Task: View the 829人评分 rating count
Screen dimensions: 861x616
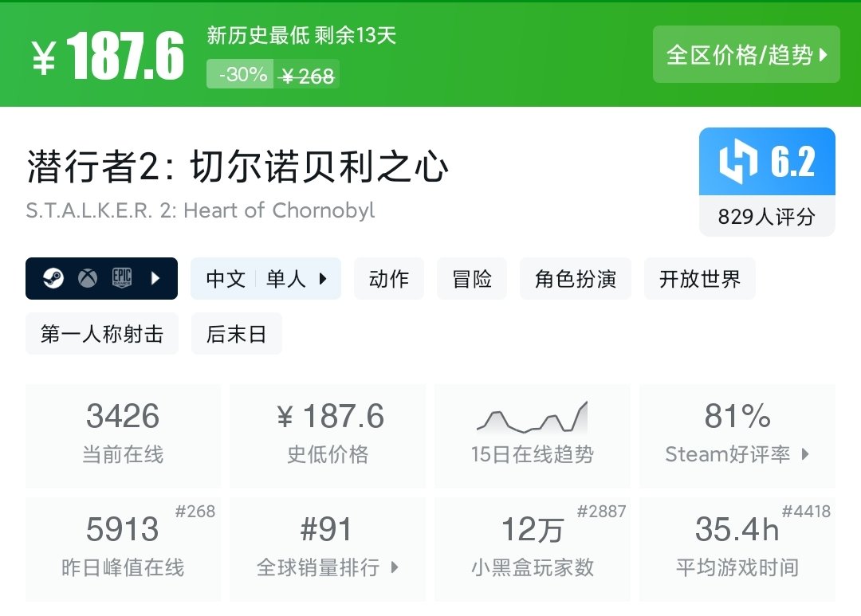Action: (767, 217)
